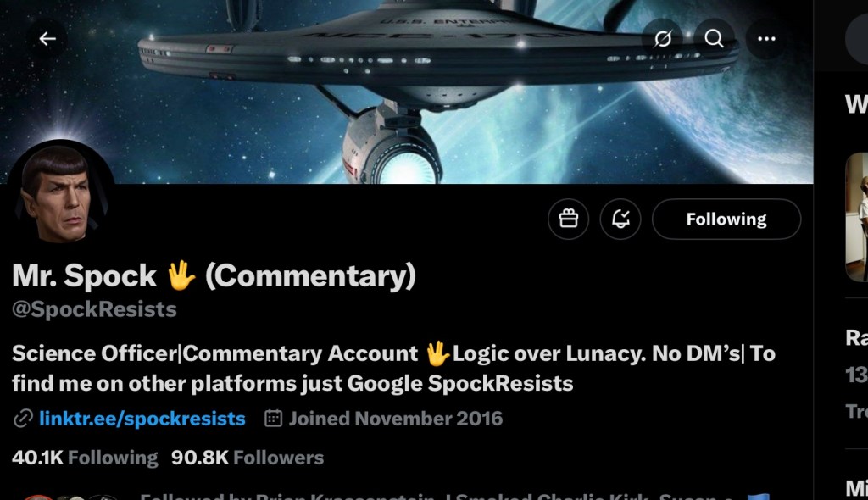Click the Enterprise header banner image
Viewport: 868px width, 500px height.
click(406, 92)
